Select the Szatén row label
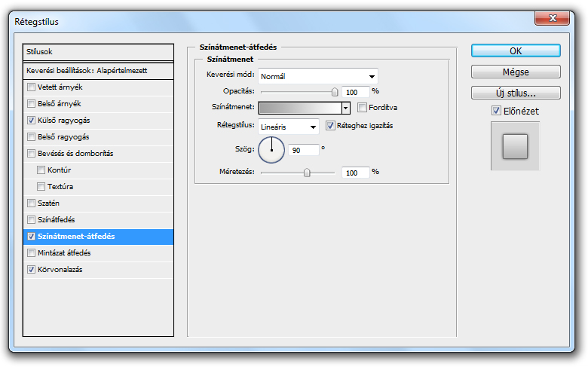Screen dimensions: 588x367 48,203
